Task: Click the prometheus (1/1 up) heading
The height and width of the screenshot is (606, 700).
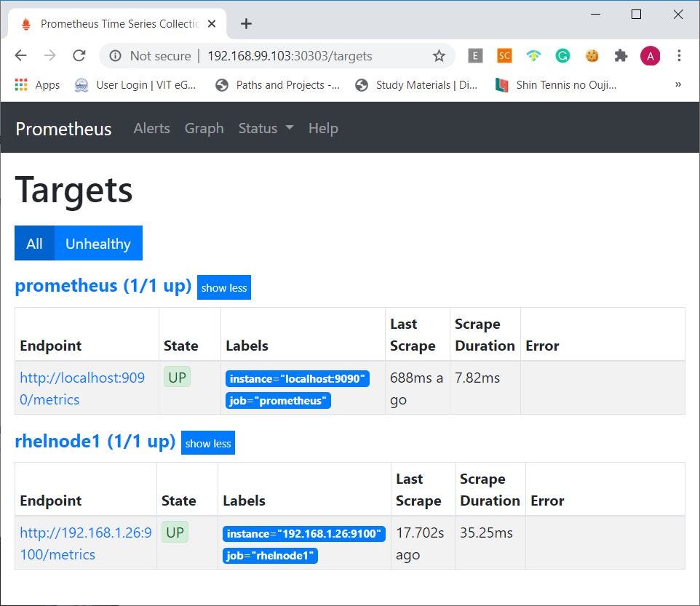Action: (103, 286)
